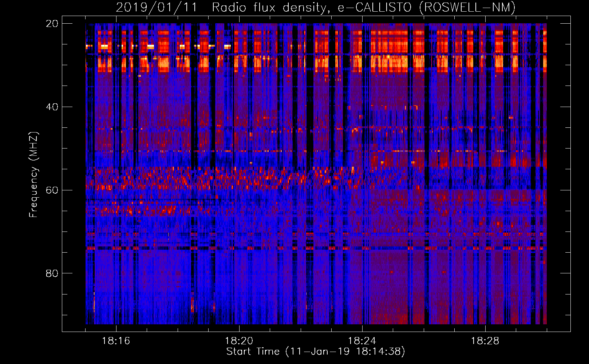Click the '80' frequency tick label
Image resolution: width=589 pixels, height=364 pixels.
[52, 273]
